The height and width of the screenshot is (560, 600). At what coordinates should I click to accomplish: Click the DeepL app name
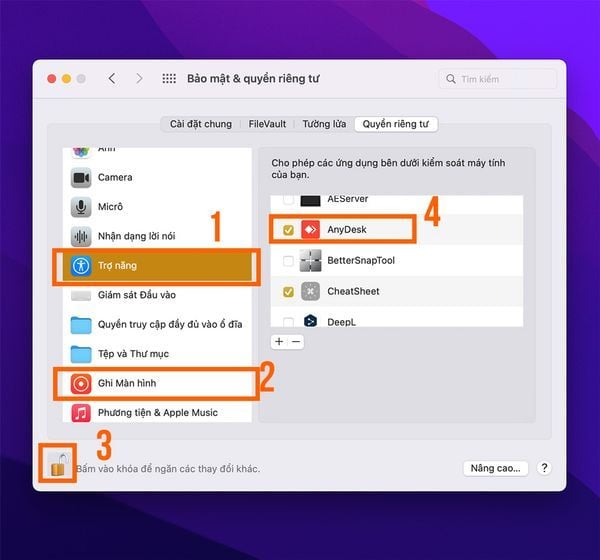pyautogui.click(x=341, y=322)
